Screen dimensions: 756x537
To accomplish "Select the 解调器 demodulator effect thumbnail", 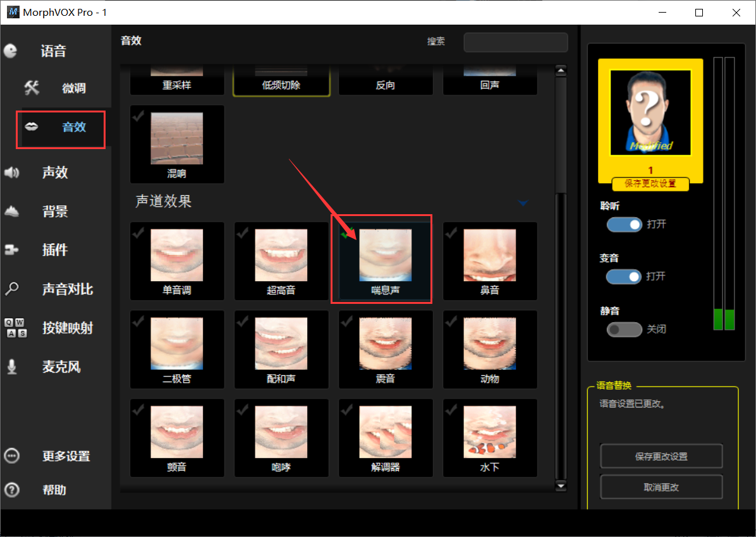I will [385, 432].
